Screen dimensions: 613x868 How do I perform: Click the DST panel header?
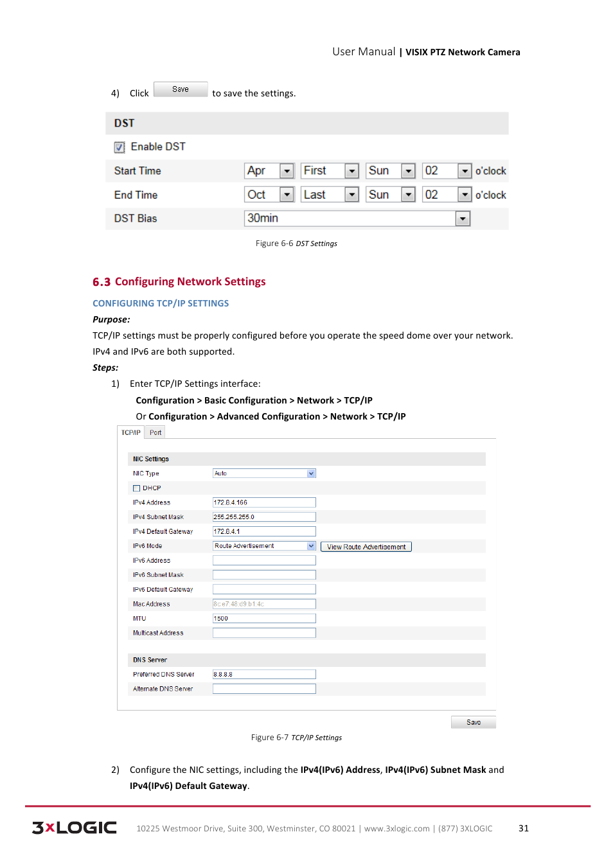click(307, 123)
